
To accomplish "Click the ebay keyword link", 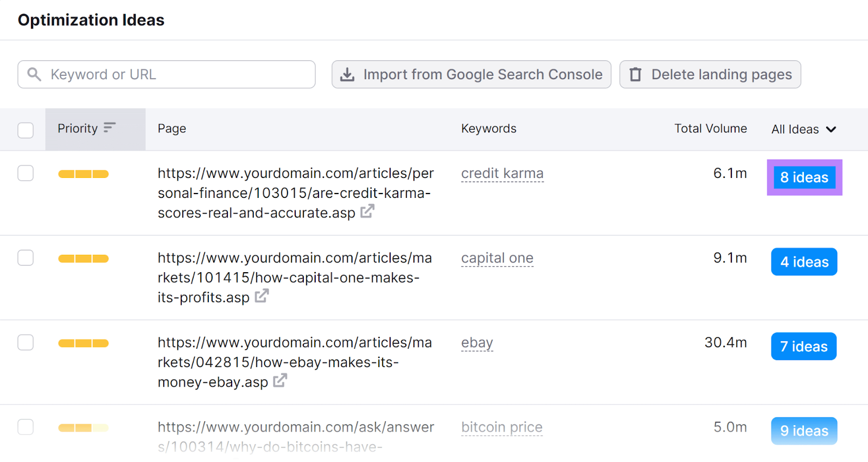I will (477, 343).
